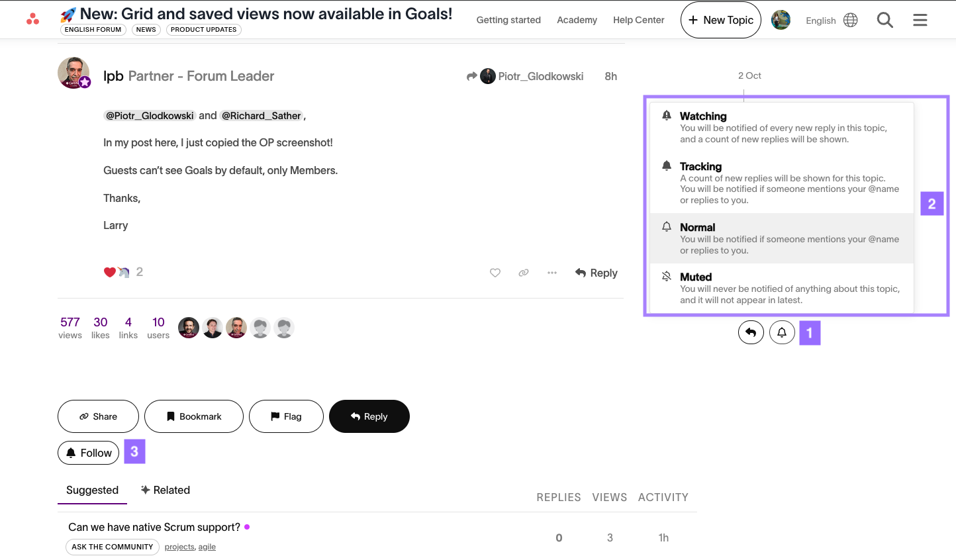The width and height of the screenshot is (956, 560).
Task: Click the Asana logo icon
Action: coord(32,19)
